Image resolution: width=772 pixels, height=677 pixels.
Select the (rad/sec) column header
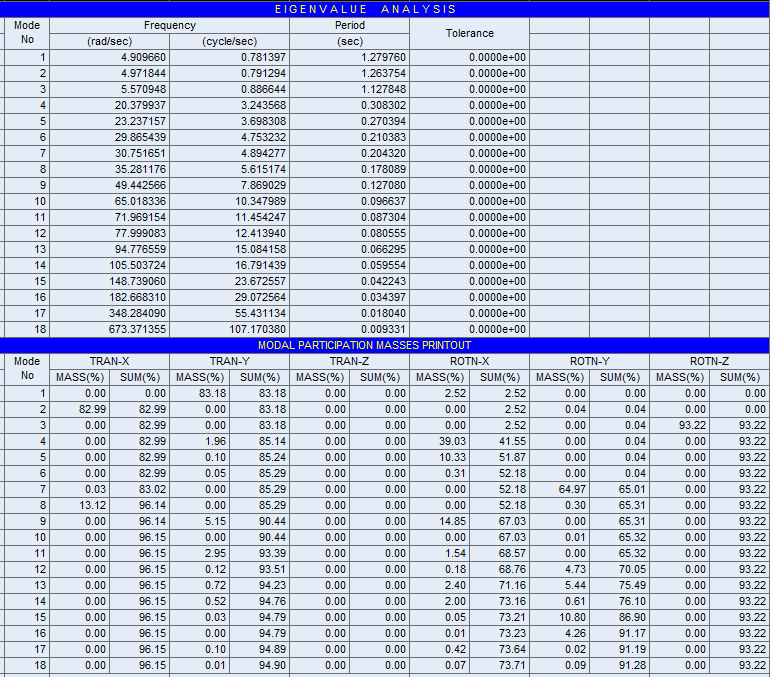point(109,41)
